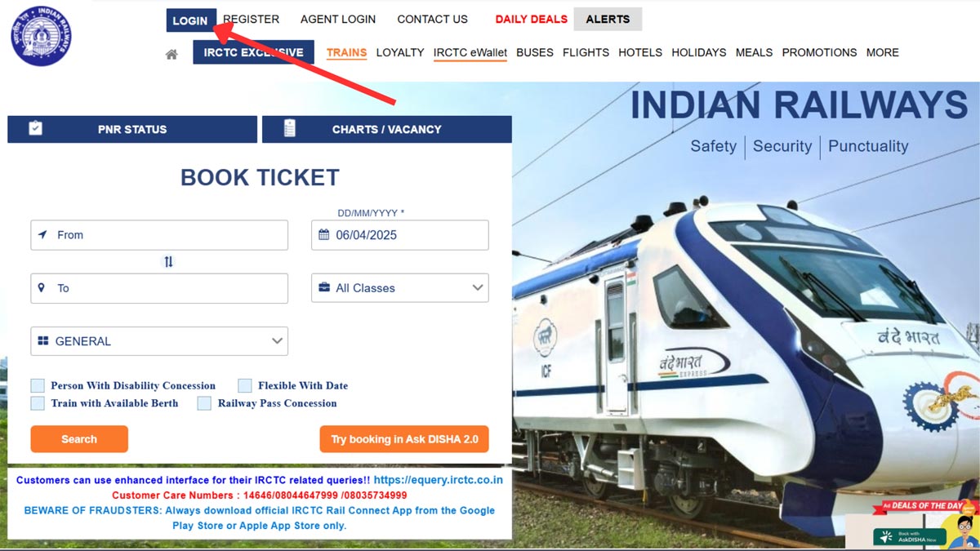The image size is (980, 551).
Task: Swap From and To stations arrows icon
Action: [x=169, y=261]
